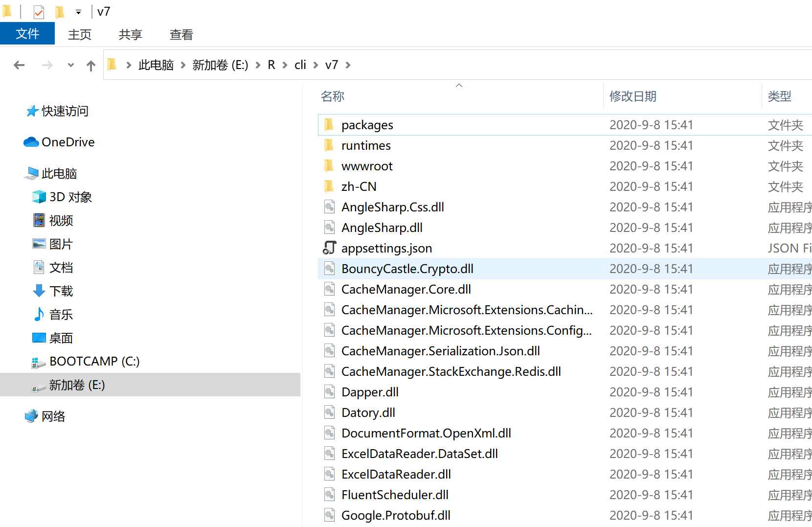Click the 网络 network icon
Image resolution: width=812 pixels, height=527 pixels.
click(x=31, y=416)
